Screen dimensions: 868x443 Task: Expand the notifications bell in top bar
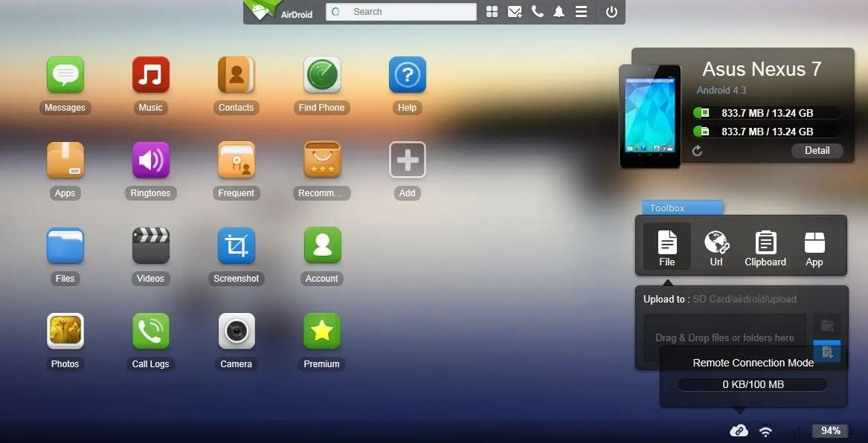click(x=559, y=12)
